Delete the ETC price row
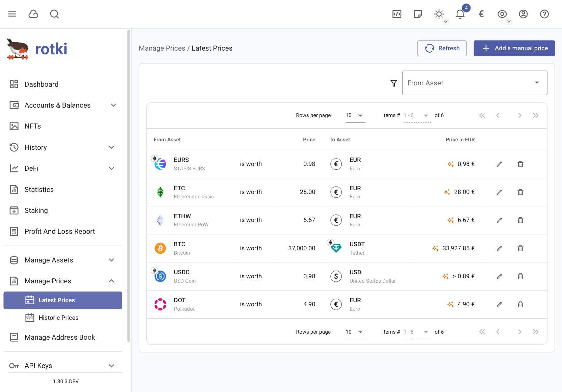 point(520,192)
